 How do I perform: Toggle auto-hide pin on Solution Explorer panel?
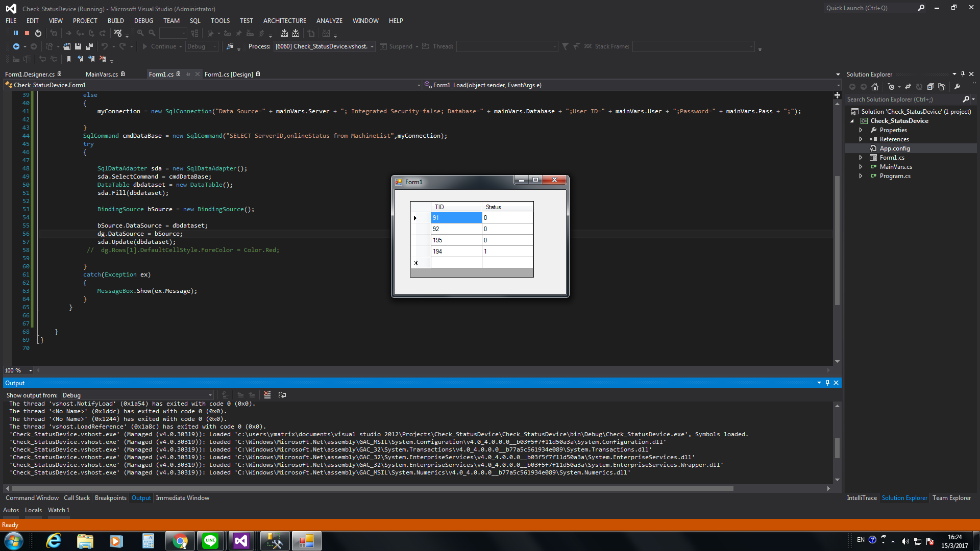pyautogui.click(x=963, y=74)
